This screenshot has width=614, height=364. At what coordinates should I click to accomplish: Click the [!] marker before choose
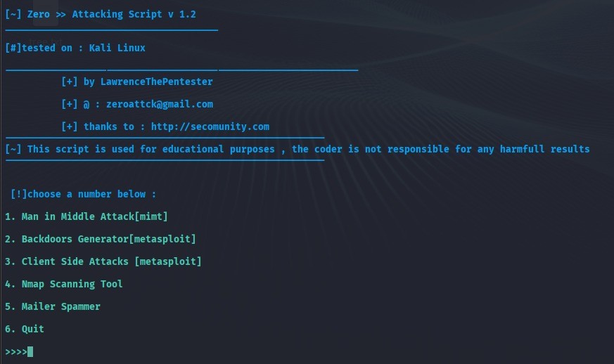[18, 194]
